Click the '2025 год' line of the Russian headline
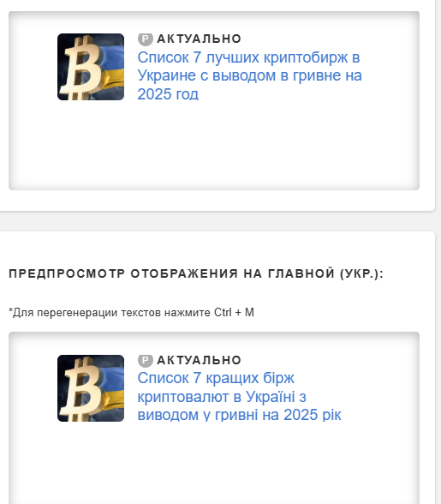This screenshot has height=504, width=441. (x=168, y=94)
